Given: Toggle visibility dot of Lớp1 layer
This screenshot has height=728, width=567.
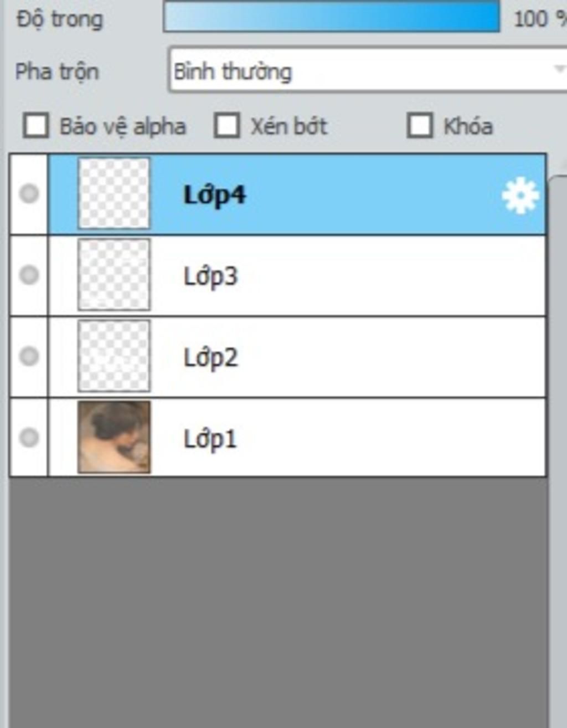Looking at the screenshot, I should point(29,437).
